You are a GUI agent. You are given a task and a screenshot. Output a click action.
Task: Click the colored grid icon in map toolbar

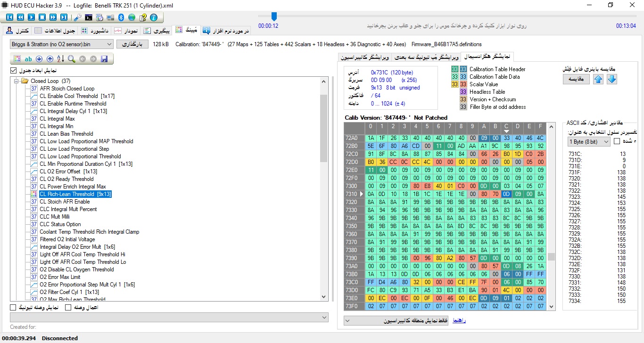point(17,59)
